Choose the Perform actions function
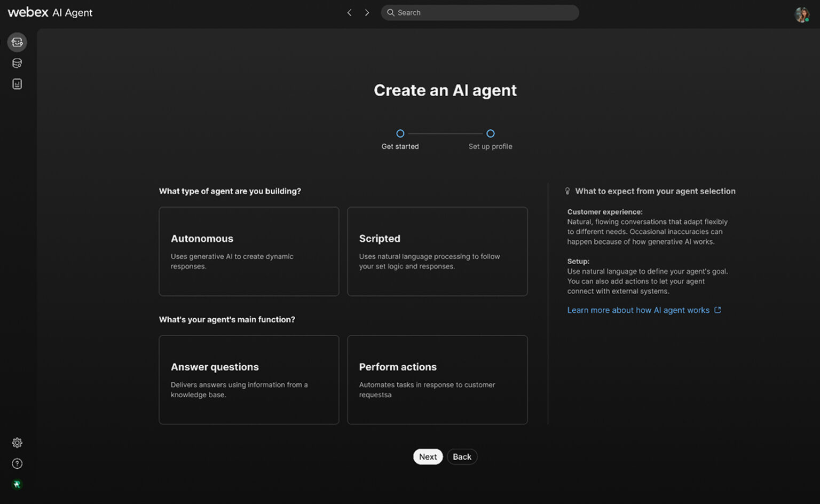 pos(437,380)
